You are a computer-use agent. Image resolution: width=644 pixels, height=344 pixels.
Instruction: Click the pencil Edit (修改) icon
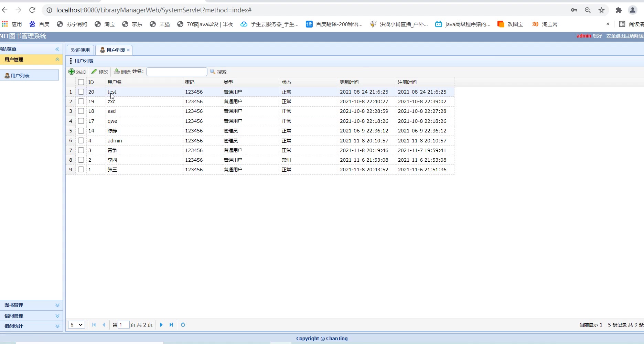[94, 72]
